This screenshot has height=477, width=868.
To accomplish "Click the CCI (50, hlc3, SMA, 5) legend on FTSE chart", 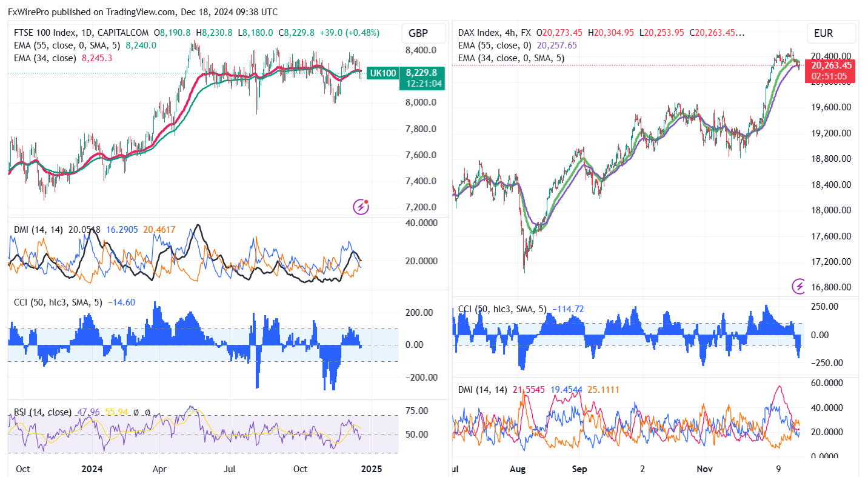I will click(58, 302).
